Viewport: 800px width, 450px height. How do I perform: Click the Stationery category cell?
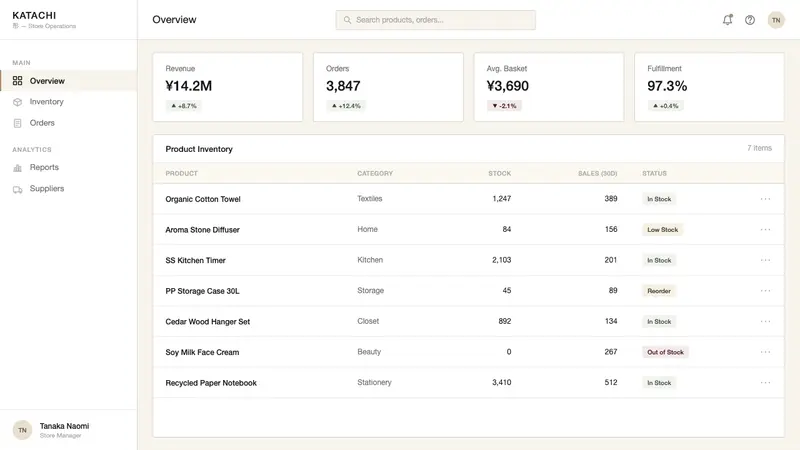[374, 382]
